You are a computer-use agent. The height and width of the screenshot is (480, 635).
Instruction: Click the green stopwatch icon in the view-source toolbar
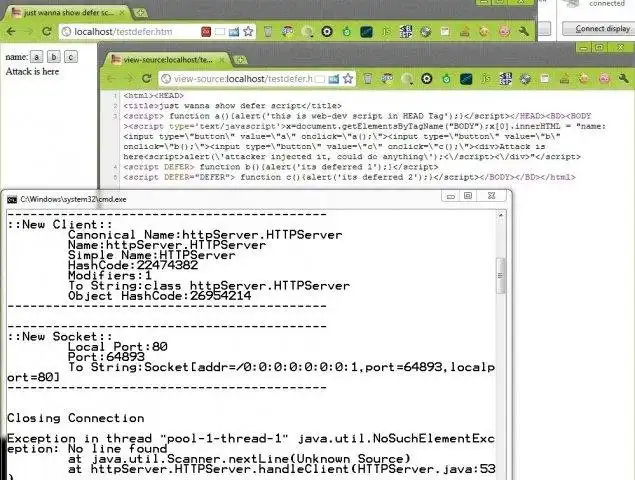pyautogui.click(x=446, y=79)
